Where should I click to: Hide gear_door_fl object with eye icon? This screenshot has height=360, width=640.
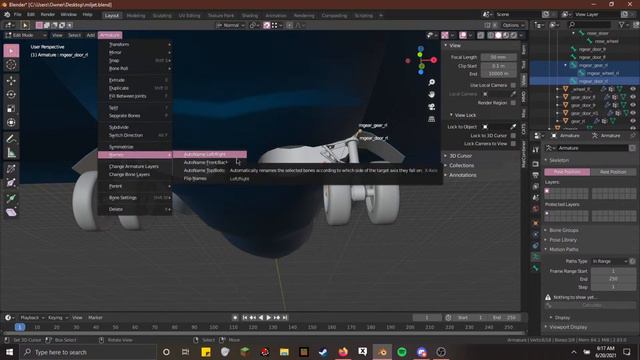coord(633,97)
